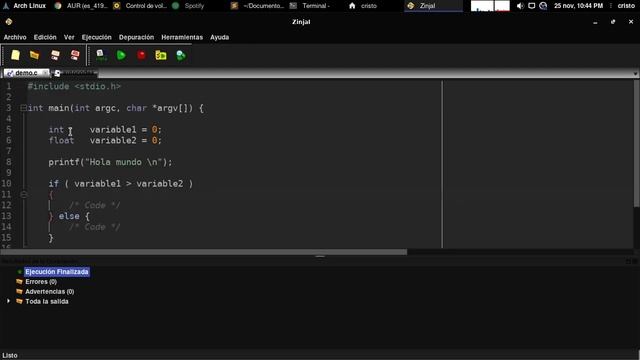Image resolution: width=640 pixels, height=360 pixels.
Task: Compile the program with the toolbar icon
Action: point(101,55)
